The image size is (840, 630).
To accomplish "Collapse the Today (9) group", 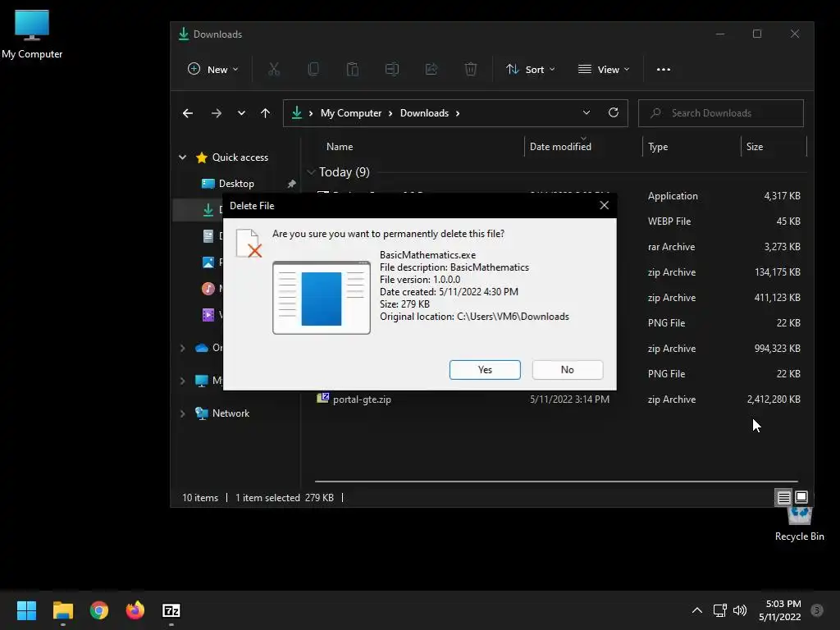I will (x=311, y=172).
